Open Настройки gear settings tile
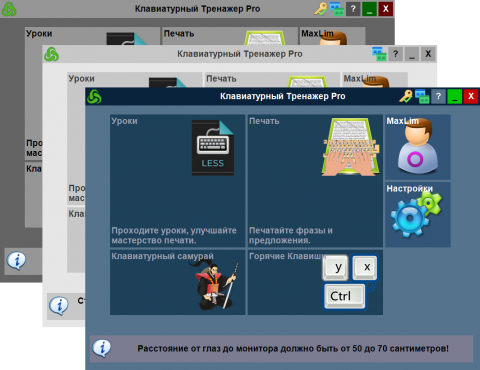The width and height of the screenshot is (480, 370). [x=418, y=214]
